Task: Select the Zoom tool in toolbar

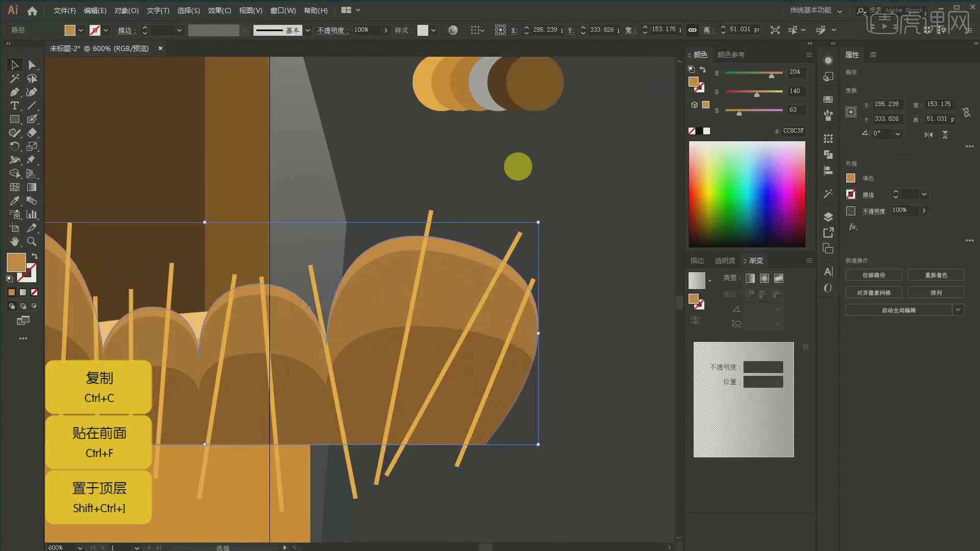Action: [32, 241]
